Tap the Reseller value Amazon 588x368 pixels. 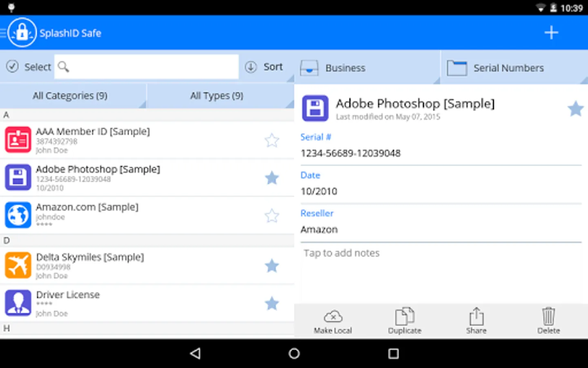(319, 229)
